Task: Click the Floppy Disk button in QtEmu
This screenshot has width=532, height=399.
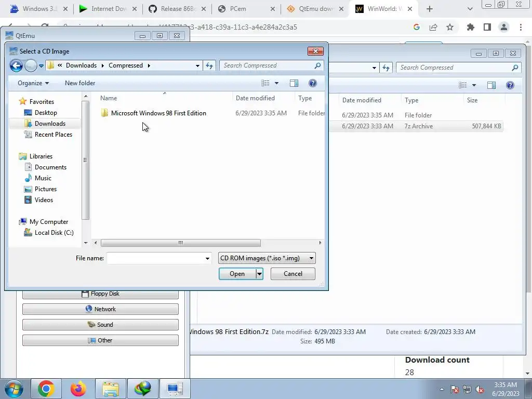Action: [100, 294]
